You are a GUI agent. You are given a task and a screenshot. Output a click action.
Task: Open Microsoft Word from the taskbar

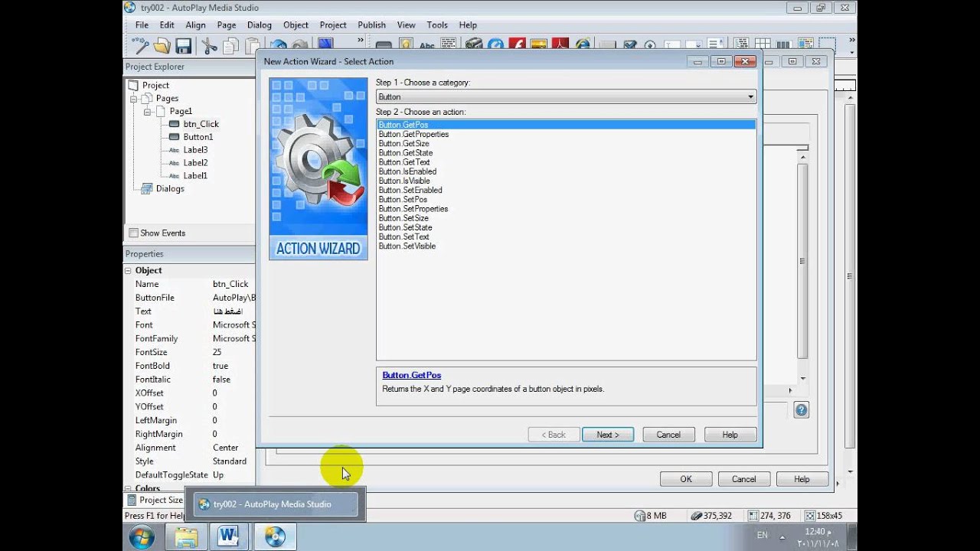[x=228, y=537]
